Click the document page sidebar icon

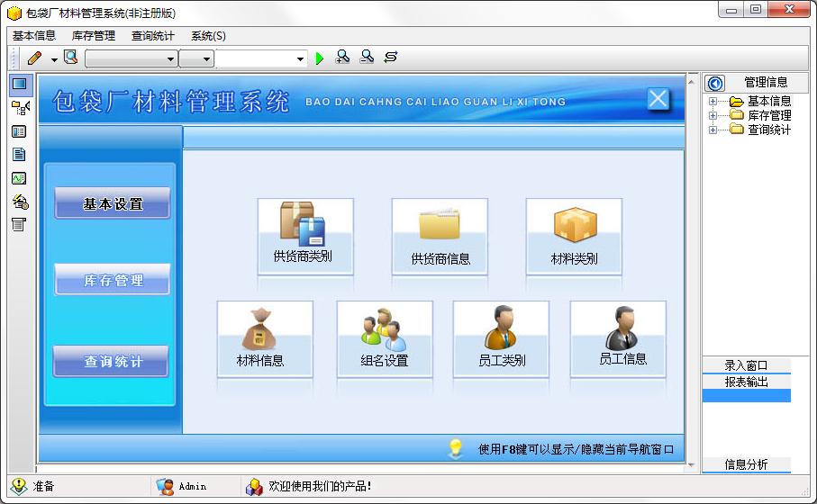point(19,155)
